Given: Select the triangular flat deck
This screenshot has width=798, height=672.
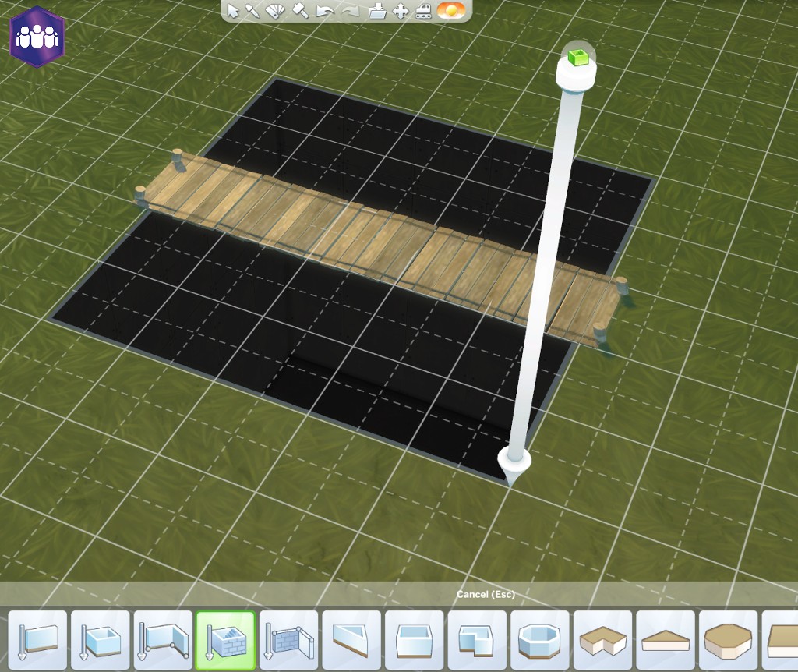Looking at the screenshot, I should pos(666,641).
